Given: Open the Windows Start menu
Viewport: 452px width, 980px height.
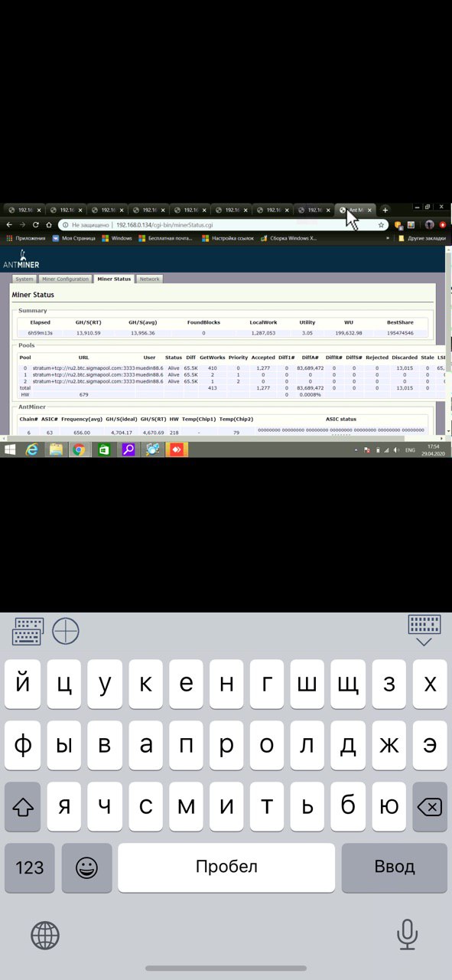Looking at the screenshot, I should point(11,450).
